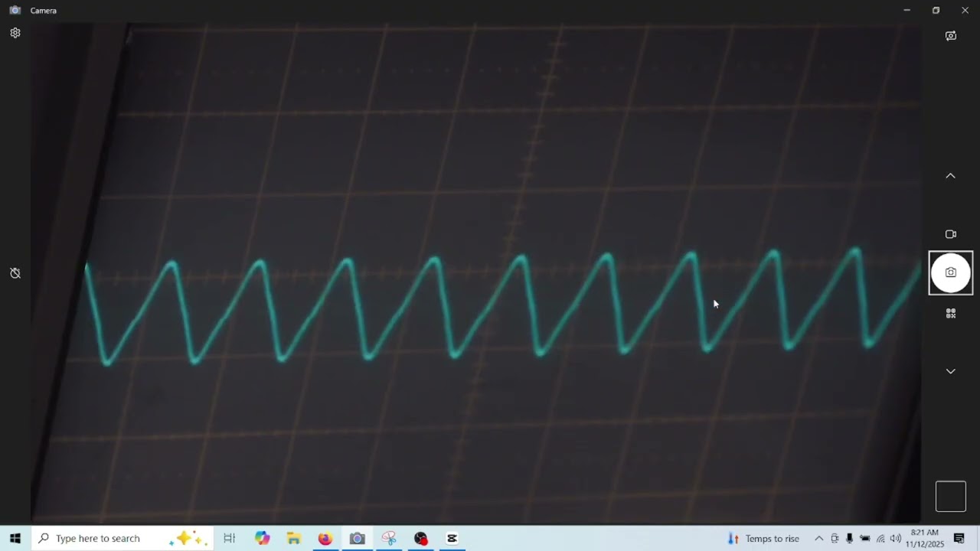Move down to next camera mode
Viewport: 980px width, 551px height.
(x=950, y=371)
